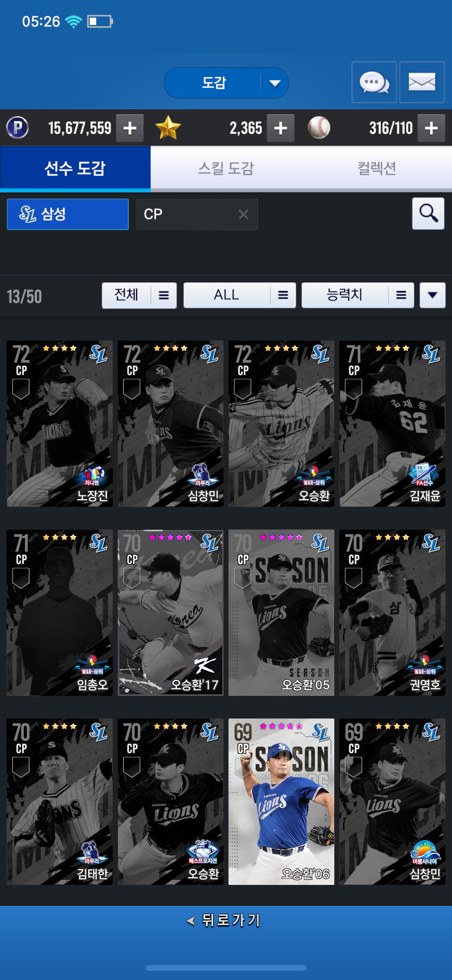Open the mailbox envelope icon
The image size is (452, 980).
(x=422, y=82)
